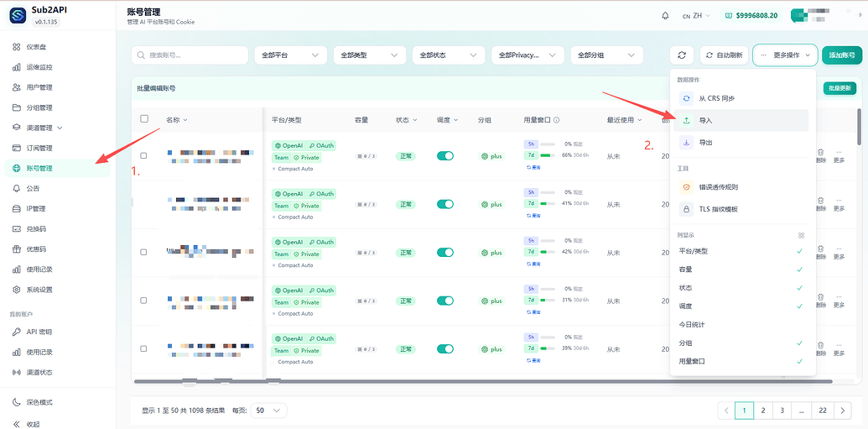The height and width of the screenshot is (429, 868).
Task: Open 公告 in the sidebar
Action: (x=58, y=188)
